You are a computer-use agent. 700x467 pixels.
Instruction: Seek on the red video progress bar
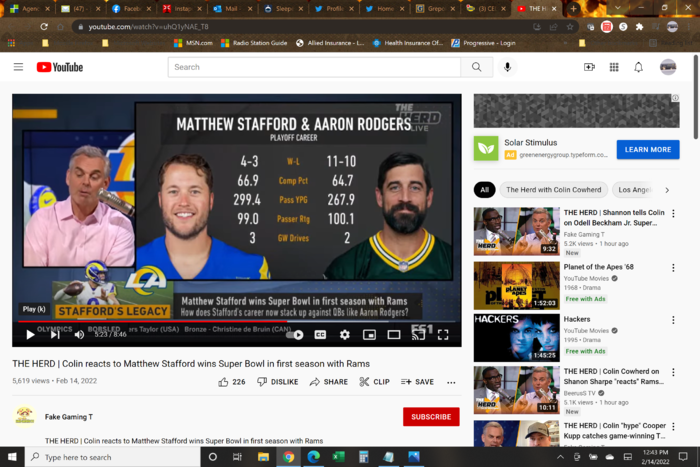click(237, 321)
